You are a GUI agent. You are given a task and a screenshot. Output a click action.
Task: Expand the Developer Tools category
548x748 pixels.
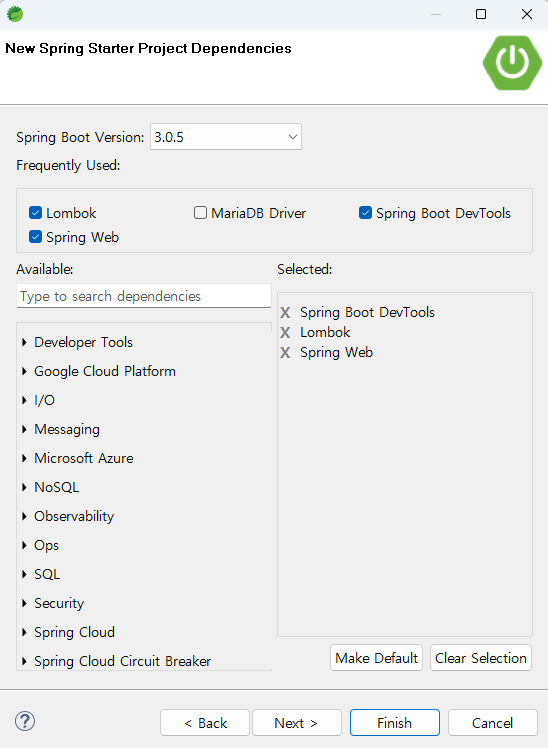click(x=24, y=343)
